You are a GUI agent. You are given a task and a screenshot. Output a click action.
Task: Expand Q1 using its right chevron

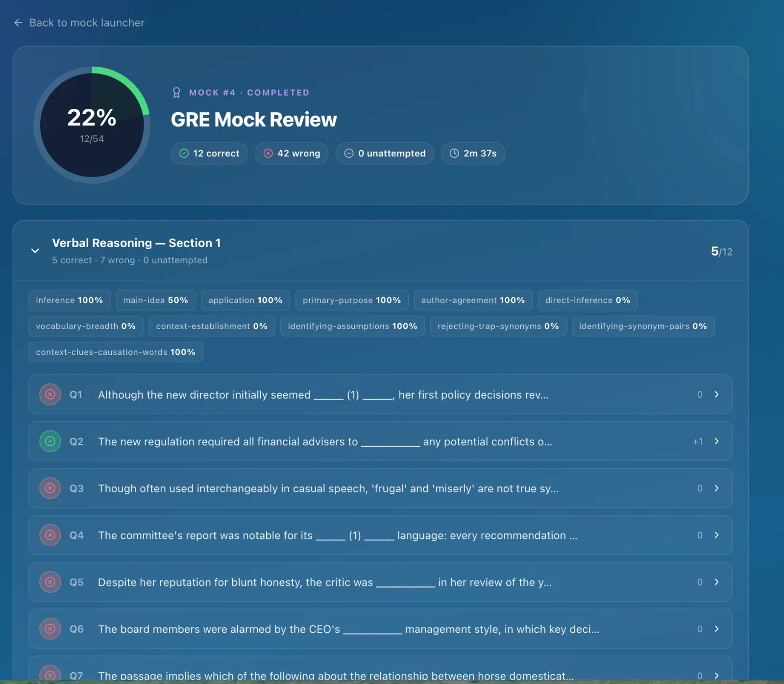[x=716, y=394]
